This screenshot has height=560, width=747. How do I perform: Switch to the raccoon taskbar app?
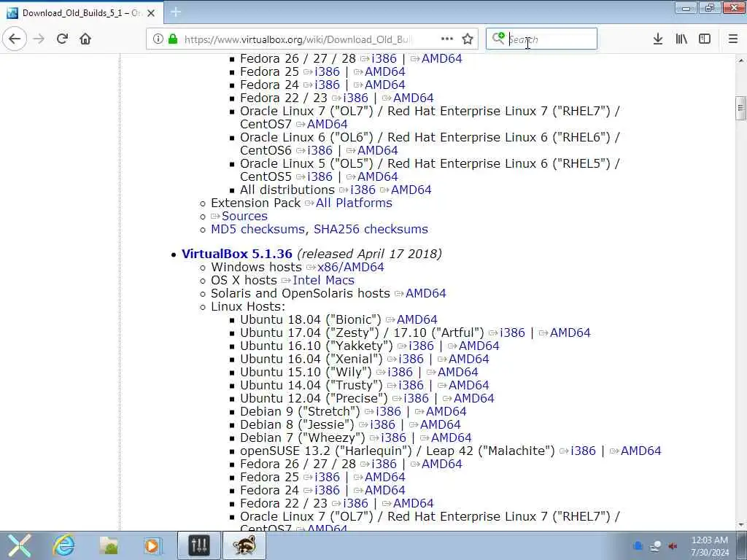[244, 545]
